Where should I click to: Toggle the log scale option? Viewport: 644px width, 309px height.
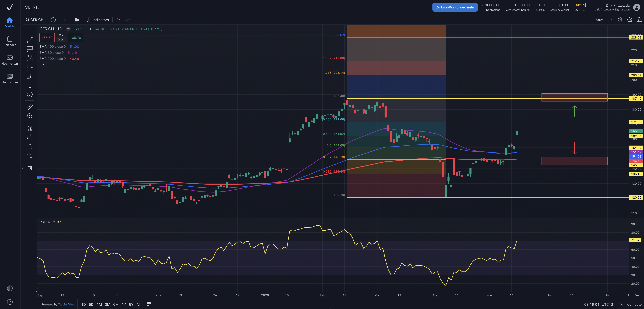pos(629,304)
